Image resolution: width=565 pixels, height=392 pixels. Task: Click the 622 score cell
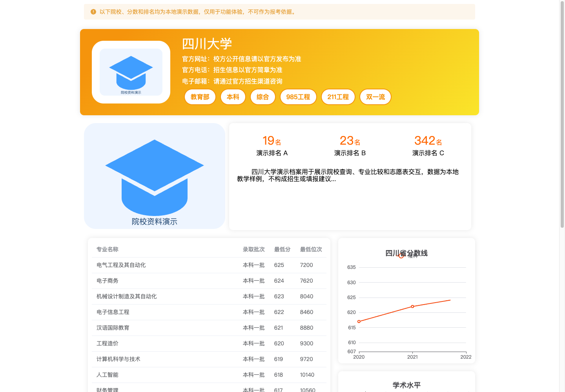coord(279,312)
